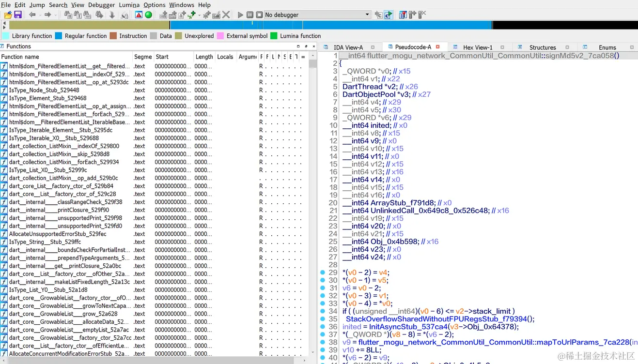
Task: Select function row dart_collection_ListMixin__skip_5298d8
Action: [154, 154]
